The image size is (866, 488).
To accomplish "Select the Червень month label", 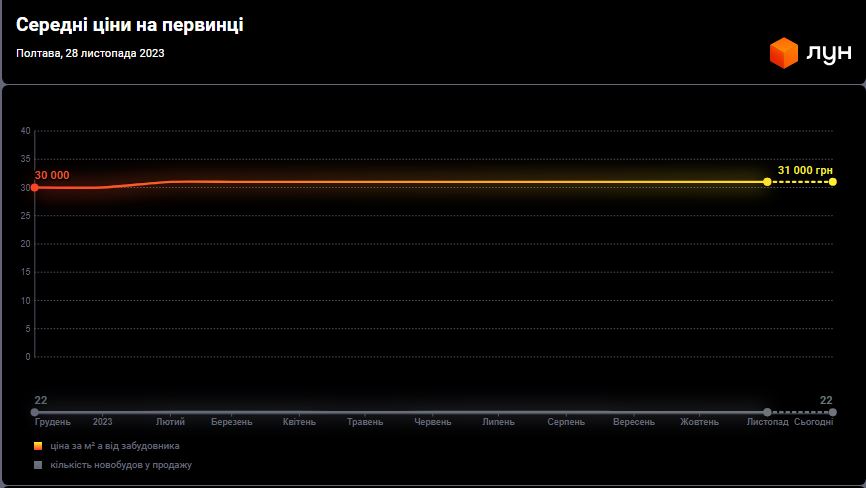I will click(432, 422).
